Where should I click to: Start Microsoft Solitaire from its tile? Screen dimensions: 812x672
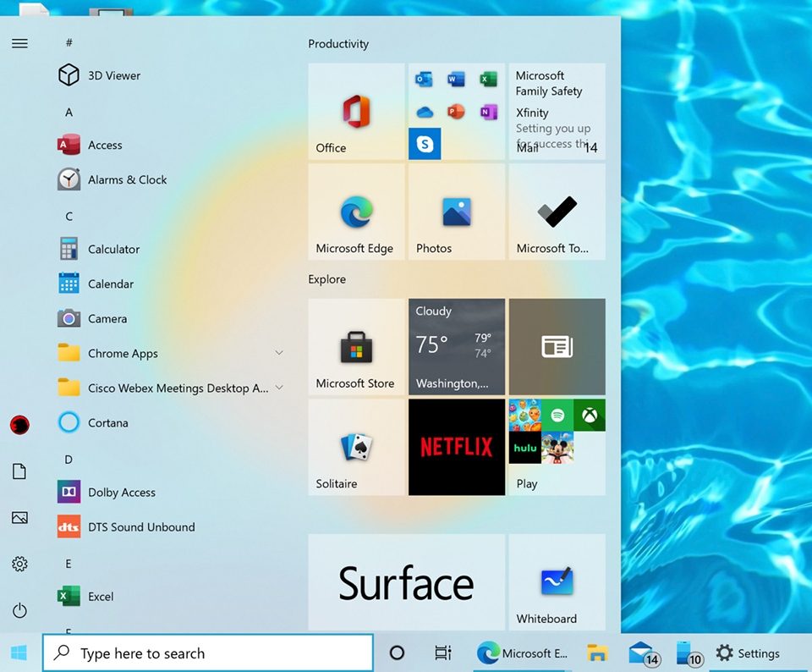(356, 447)
